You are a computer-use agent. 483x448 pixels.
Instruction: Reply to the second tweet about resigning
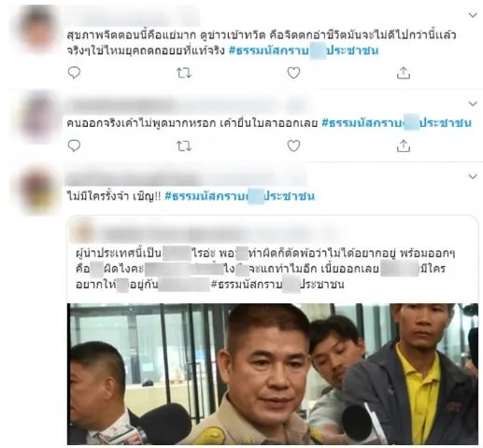(74, 146)
